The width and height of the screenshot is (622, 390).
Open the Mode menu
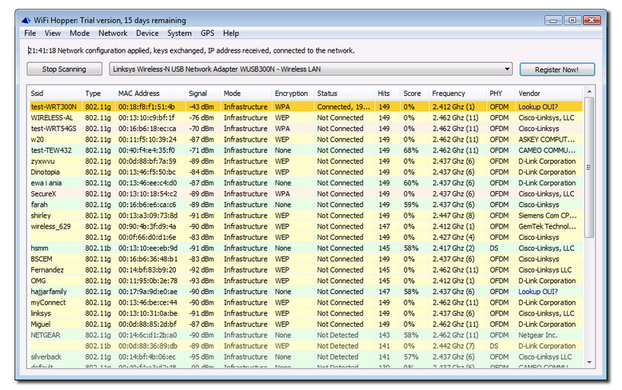(79, 33)
